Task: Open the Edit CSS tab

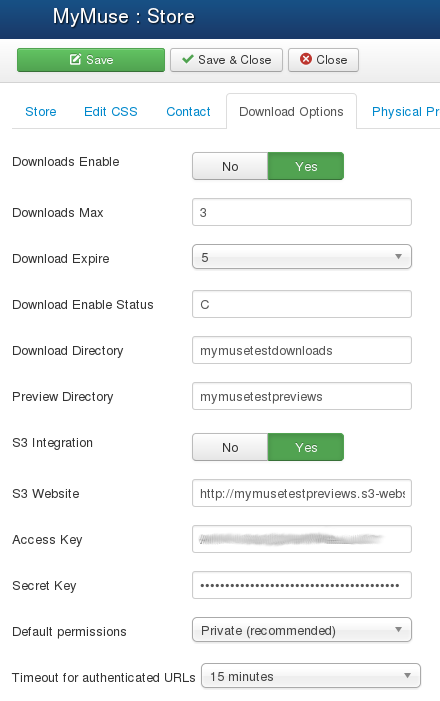Action: [x=111, y=112]
